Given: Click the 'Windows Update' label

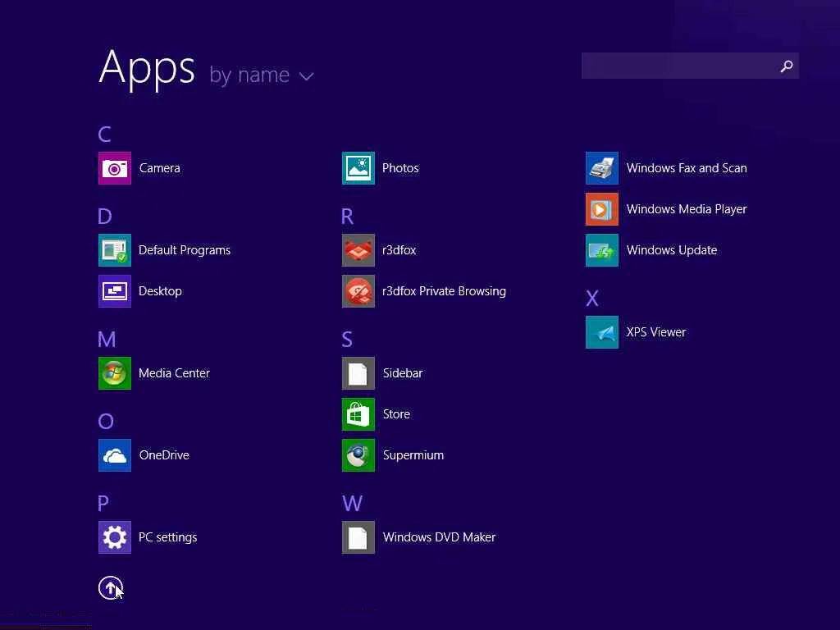Looking at the screenshot, I should [x=672, y=250].
